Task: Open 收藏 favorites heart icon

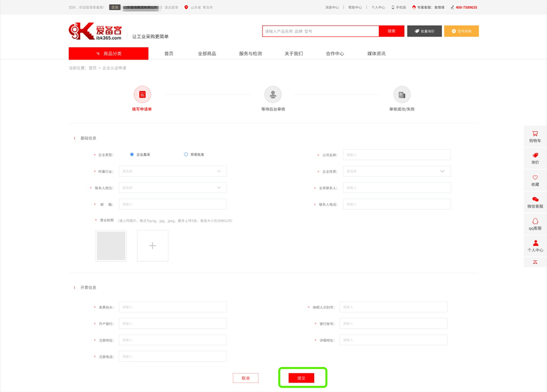Action: (535, 178)
